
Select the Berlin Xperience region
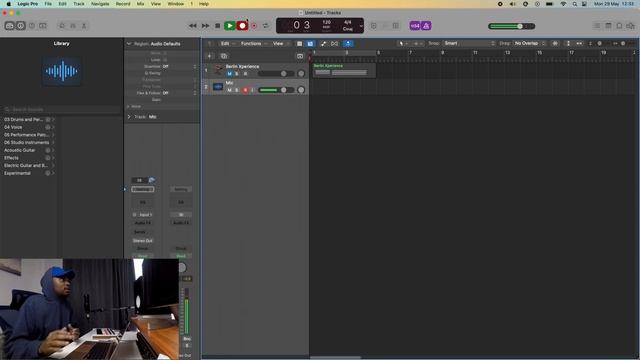pyautogui.click(x=344, y=70)
